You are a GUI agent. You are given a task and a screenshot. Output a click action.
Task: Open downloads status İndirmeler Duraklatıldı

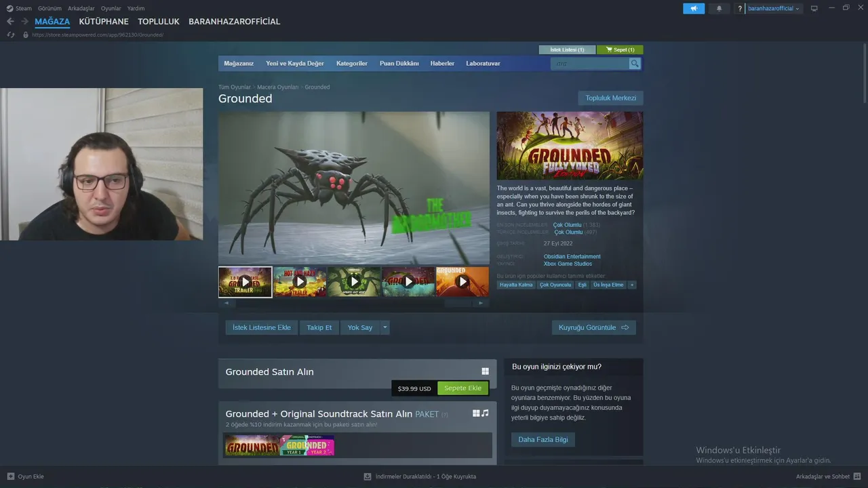pyautogui.click(x=420, y=476)
